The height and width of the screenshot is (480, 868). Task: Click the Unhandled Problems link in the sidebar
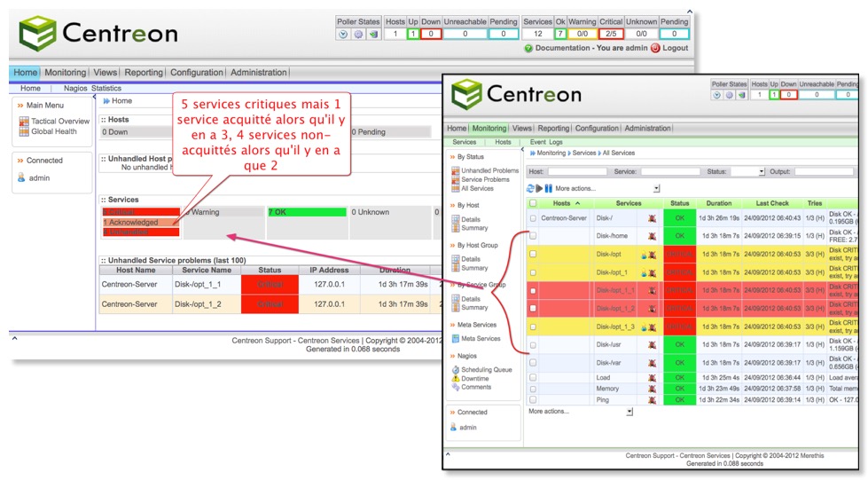click(x=489, y=170)
